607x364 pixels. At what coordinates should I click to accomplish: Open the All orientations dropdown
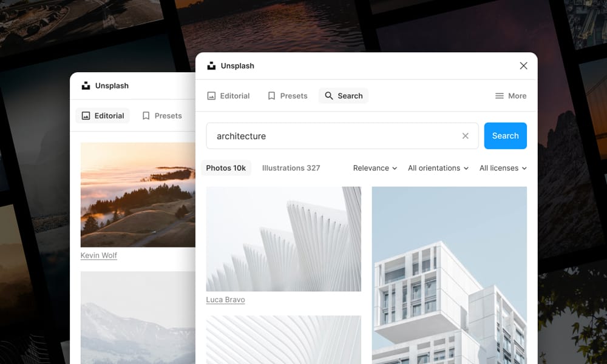438,168
